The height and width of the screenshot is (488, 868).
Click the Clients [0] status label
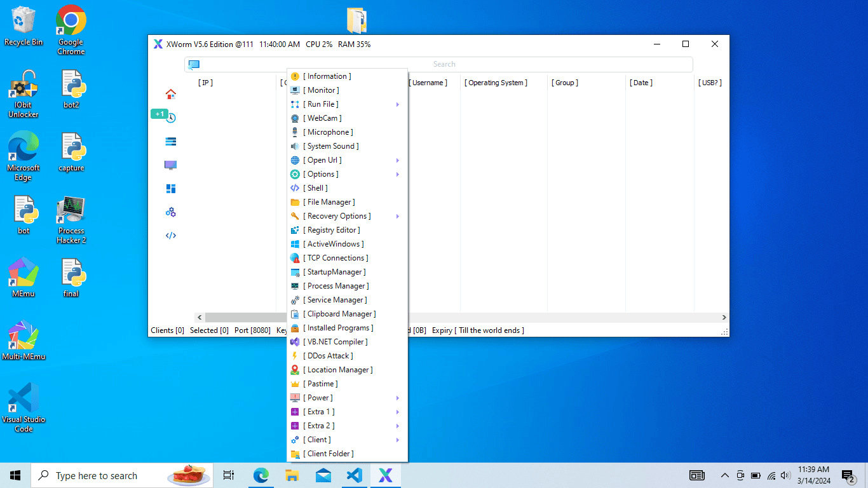[167, 330]
